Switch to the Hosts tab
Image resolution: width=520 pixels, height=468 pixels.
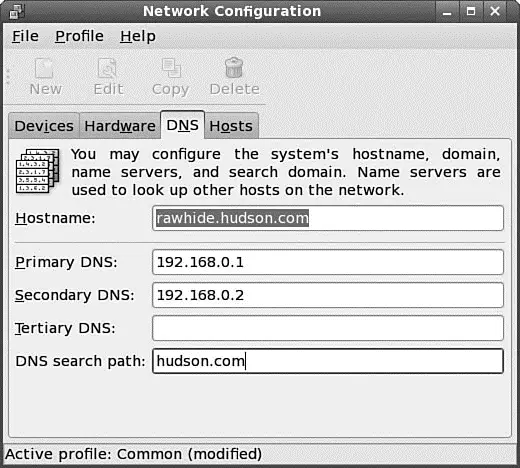(231, 126)
